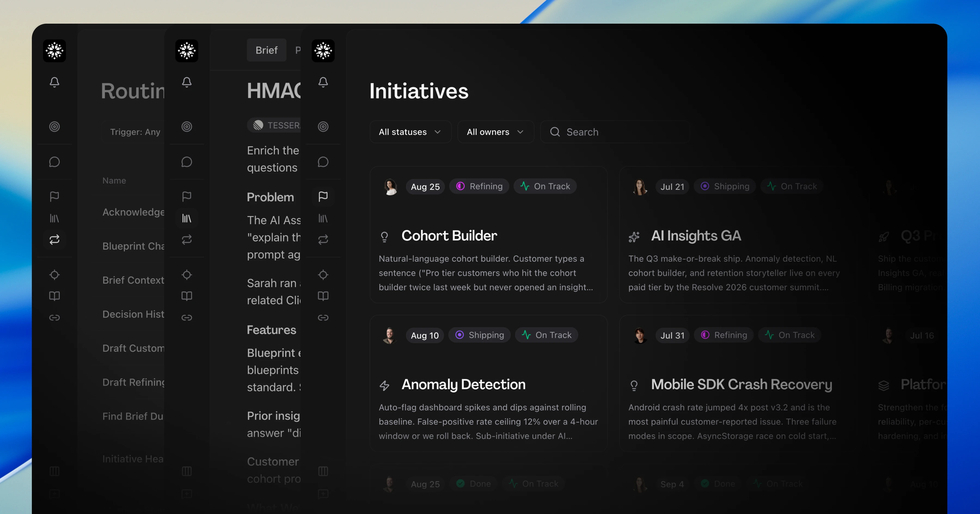Click the Features heading in HMAC brief window
The image size is (980, 514).
[271, 330]
